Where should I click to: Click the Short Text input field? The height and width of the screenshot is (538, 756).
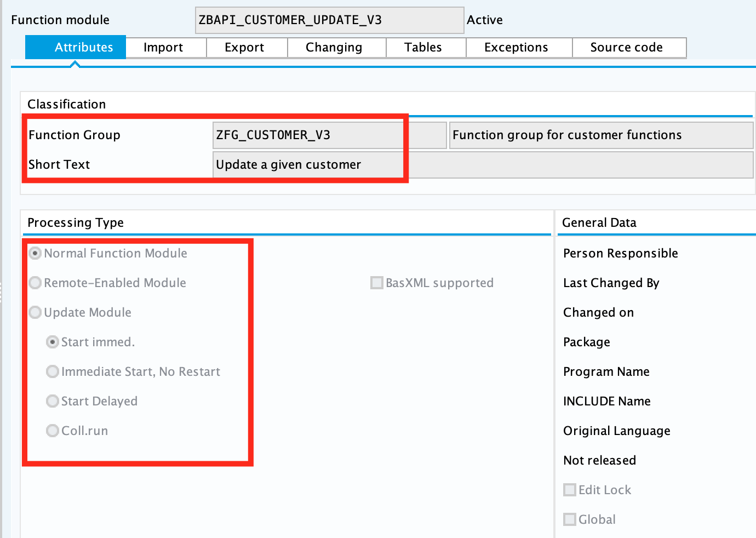click(483, 165)
